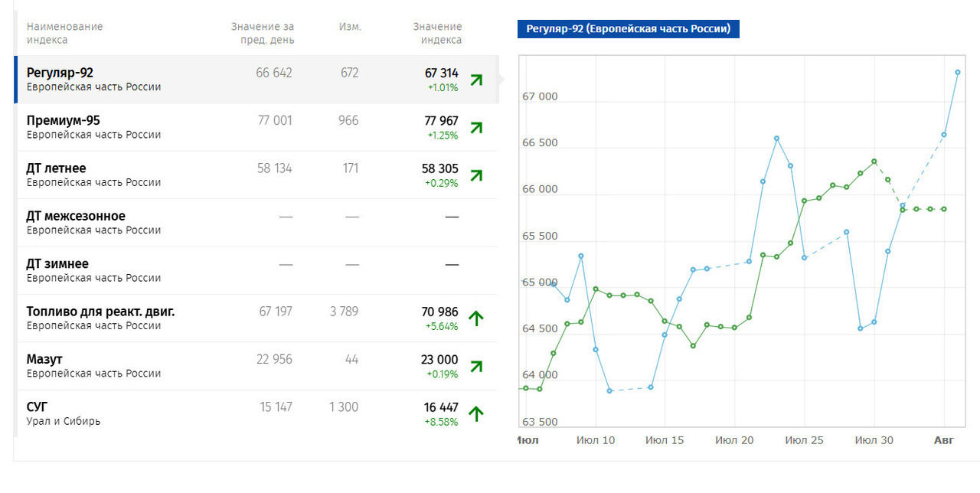Screen dimensions: 980x493
Task: Click the trend arrow beside ДТ летнее
Action: pyautogui.click(x=476, y=175)
